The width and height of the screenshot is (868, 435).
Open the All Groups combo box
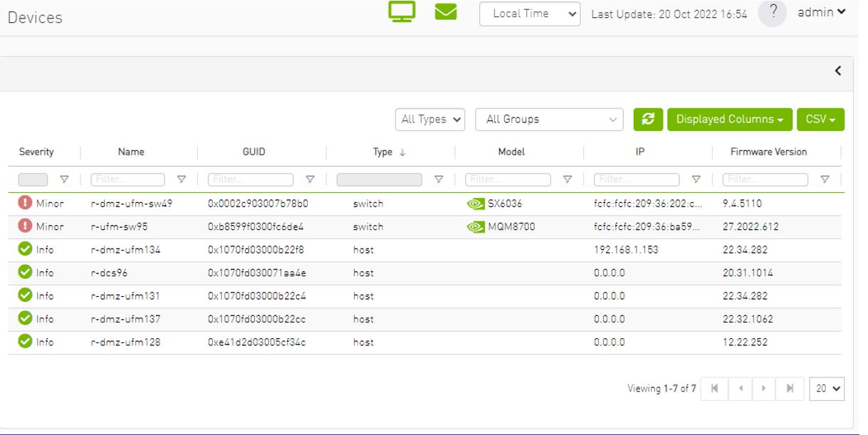(549, 119)
